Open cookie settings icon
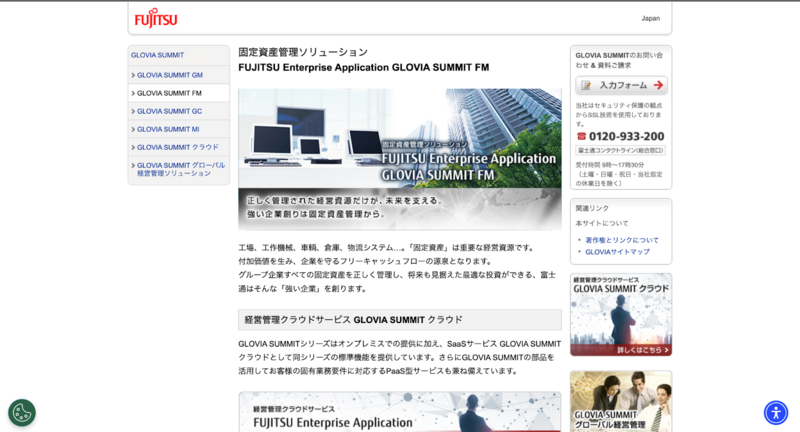This screenshot has height=432, width=800. pos(22,413)
